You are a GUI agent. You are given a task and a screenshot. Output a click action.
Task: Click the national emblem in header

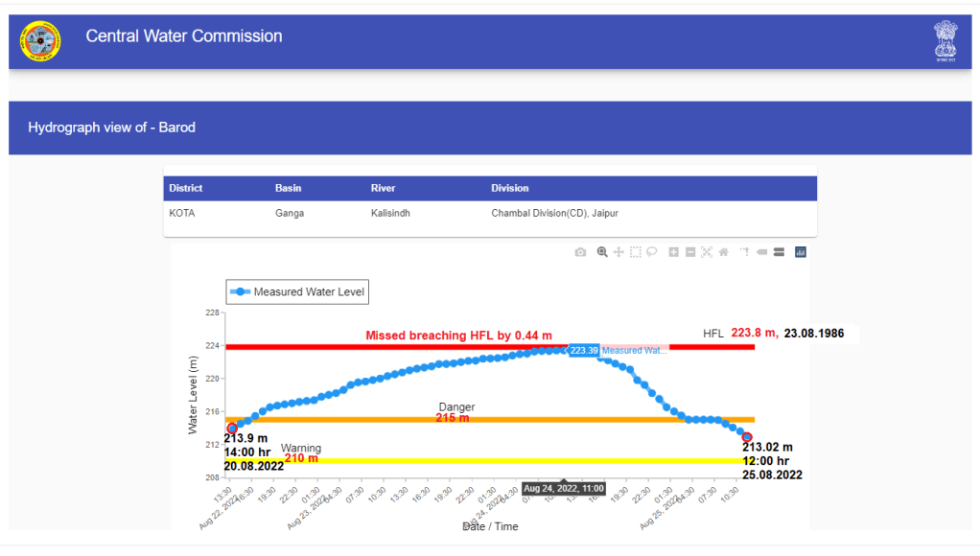coord(945,41)
